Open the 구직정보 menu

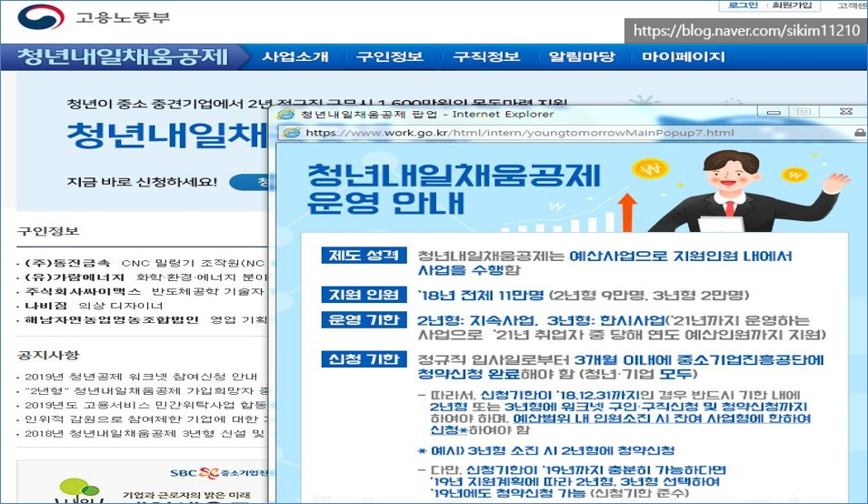click(486, 56)
